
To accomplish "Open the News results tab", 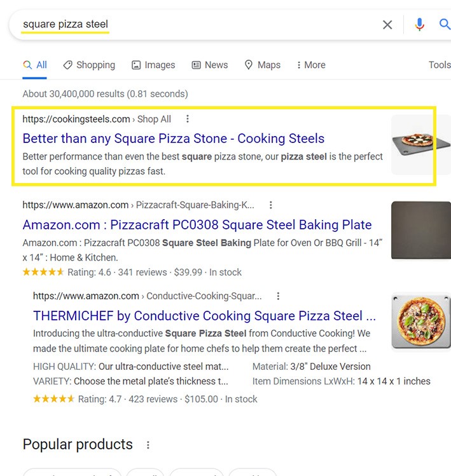I will tap(209, 65).
